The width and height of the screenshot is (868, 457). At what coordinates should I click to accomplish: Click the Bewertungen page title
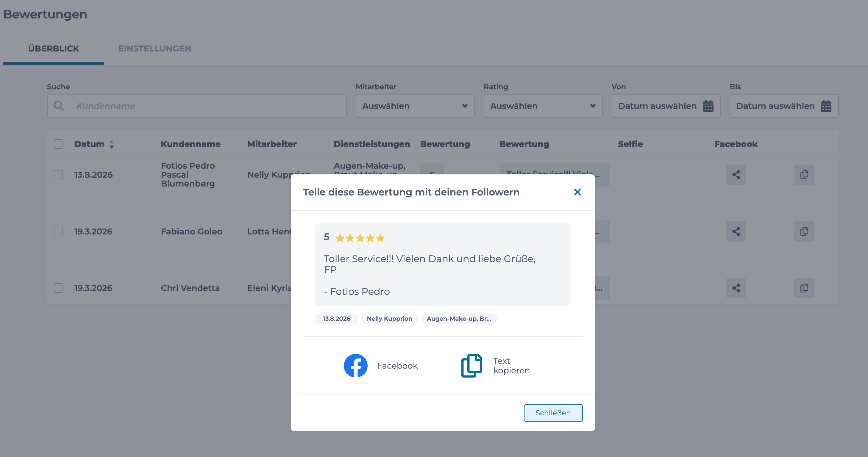[x=45, y=15]
